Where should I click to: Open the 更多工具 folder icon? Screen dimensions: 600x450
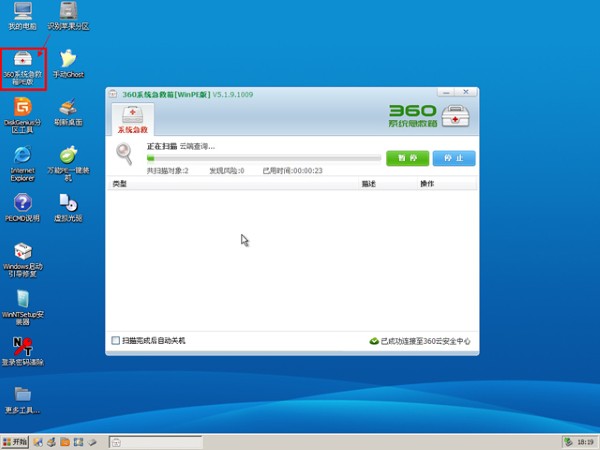(x=22, y=400)
